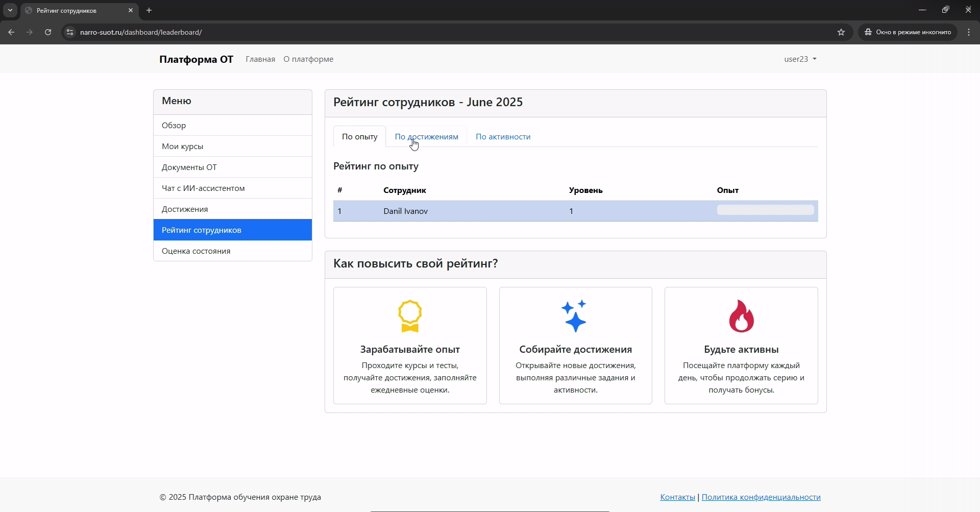Click the red flame icon
Screen dimensions: 980x512
[x=741, y=316]
